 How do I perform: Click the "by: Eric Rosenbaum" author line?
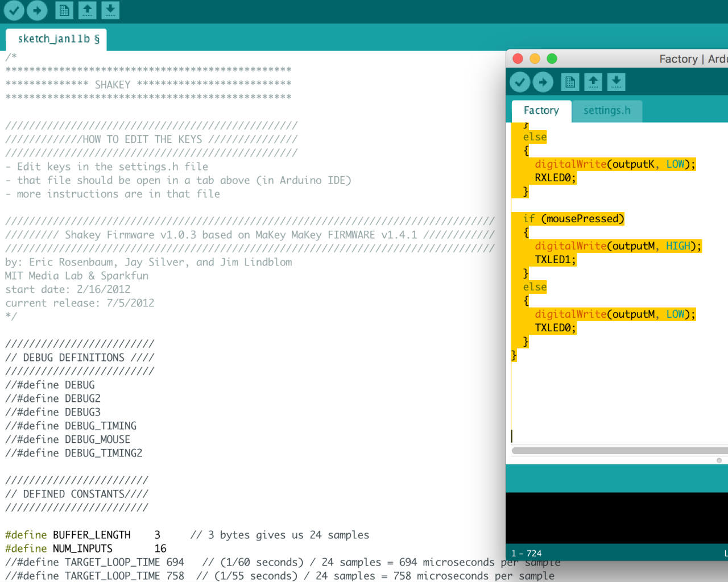pyautogui.click(x=148, y=262)
